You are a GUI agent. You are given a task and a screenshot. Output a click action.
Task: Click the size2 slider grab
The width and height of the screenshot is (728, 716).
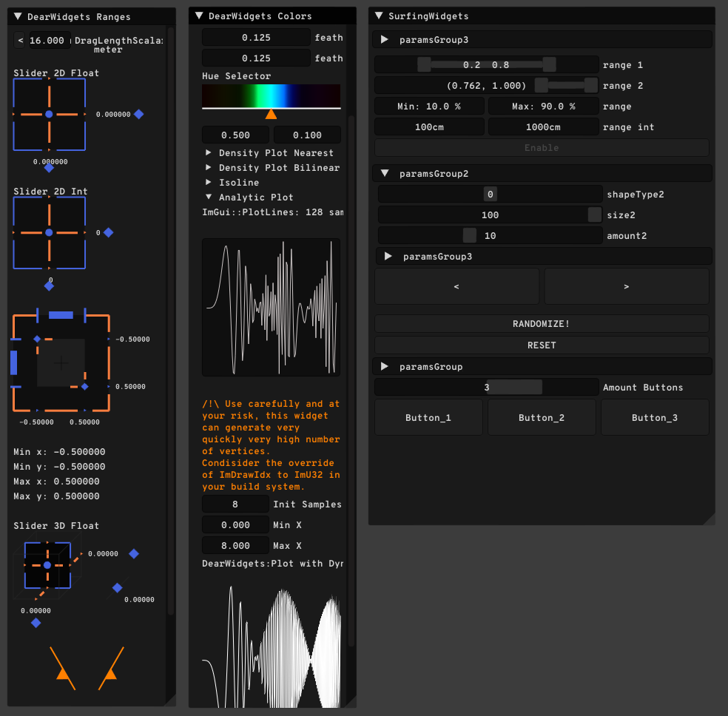click(595, 215)
